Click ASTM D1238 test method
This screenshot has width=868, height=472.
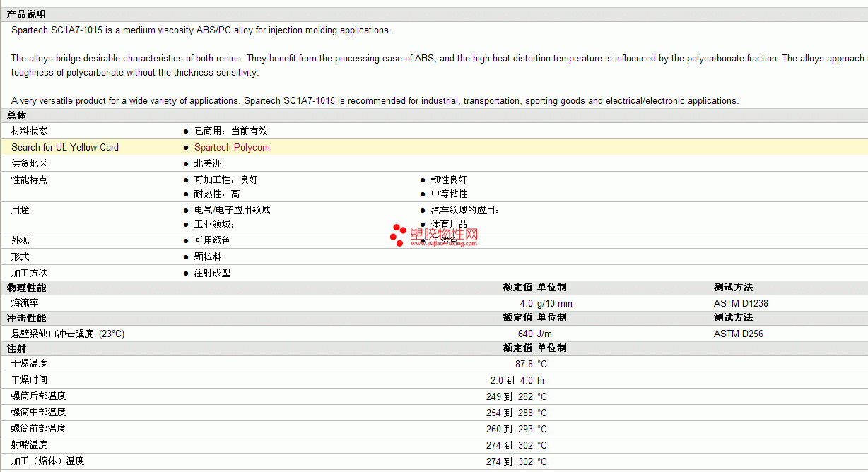(x=741, y=304)
